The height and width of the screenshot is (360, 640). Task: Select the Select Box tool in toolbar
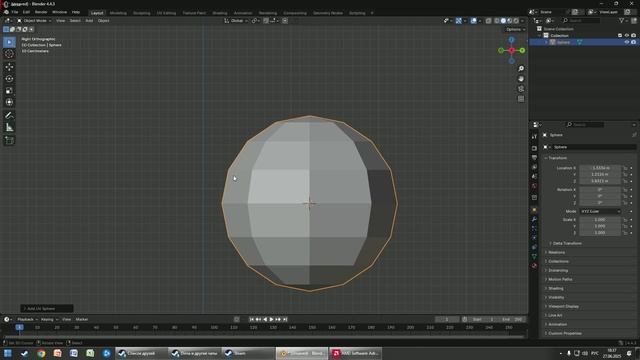click(x=9, y=42)
